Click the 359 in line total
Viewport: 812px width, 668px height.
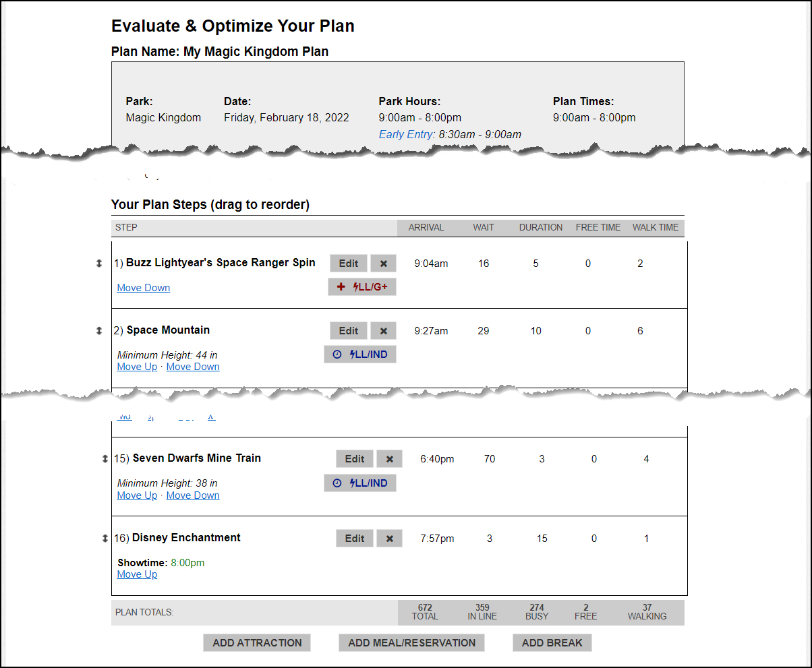point(482,607)
